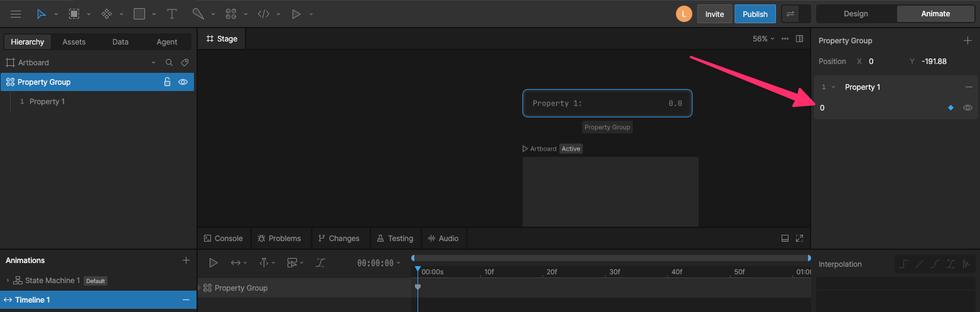Open Artboard tool dropdown arrow
Viewport: 980px width, 312px height.
point(89,14)
